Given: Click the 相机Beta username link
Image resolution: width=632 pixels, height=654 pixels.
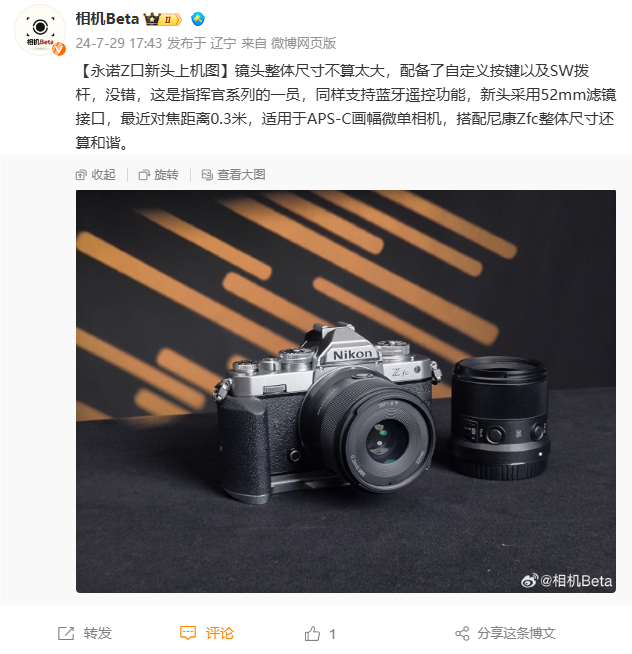Looking at the screenshot, I should tap(107, 19).
